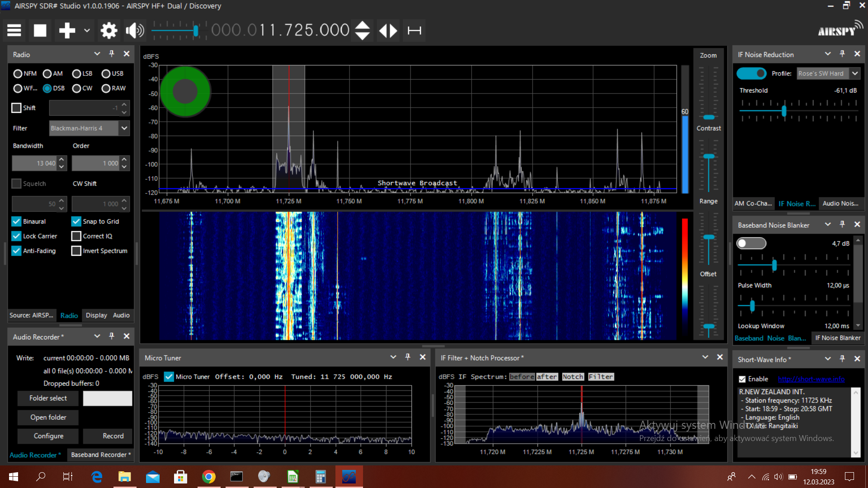Switch to Audio Noise tab
Viewport: 868px width, 488px height.
840,203
